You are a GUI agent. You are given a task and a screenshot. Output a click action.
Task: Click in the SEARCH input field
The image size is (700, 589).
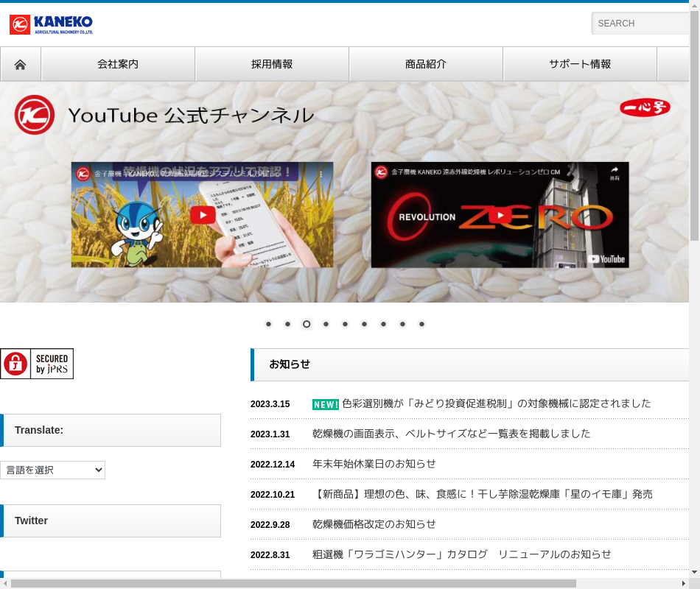641,24
